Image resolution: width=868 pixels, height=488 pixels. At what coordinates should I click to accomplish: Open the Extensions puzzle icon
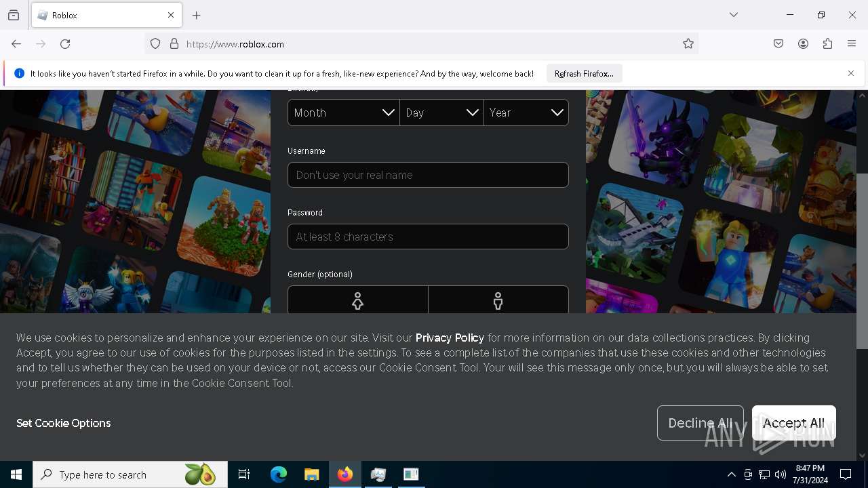(827, 44)
